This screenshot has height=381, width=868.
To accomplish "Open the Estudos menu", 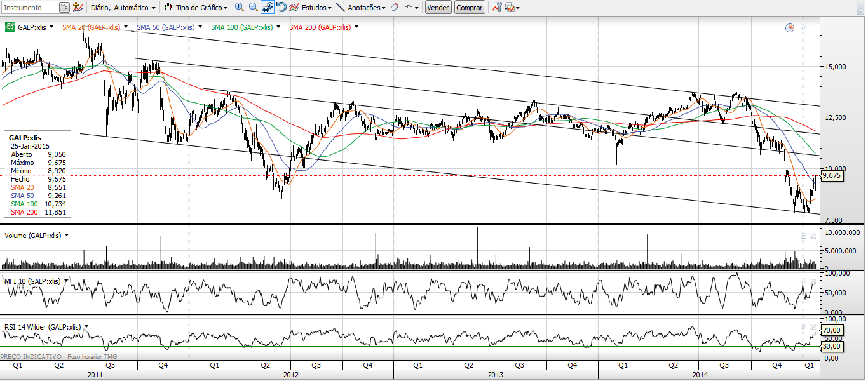I will (310, 8).
